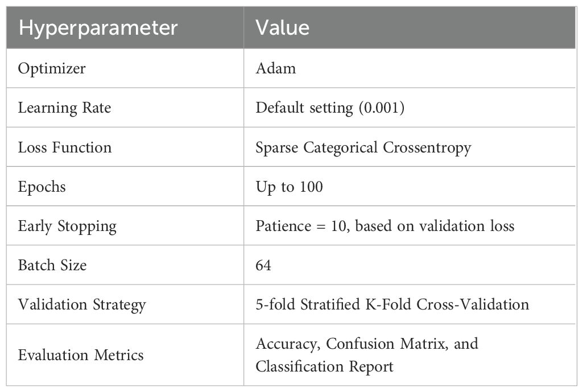The height and width of the screenshot is (392, 583).
Task: Select the Evaluation Metrics label
Action: [81, 356]
